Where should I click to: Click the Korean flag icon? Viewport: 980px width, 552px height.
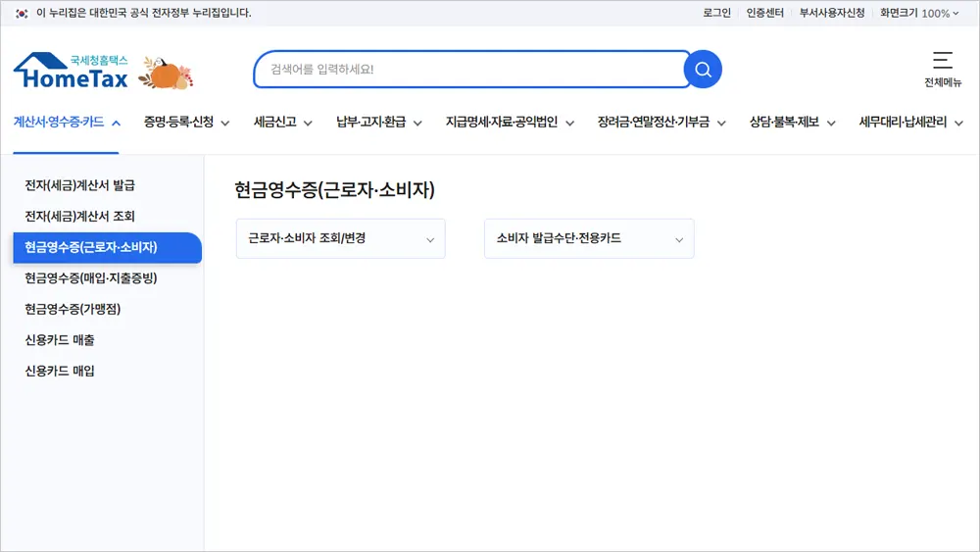pos(22,13)
